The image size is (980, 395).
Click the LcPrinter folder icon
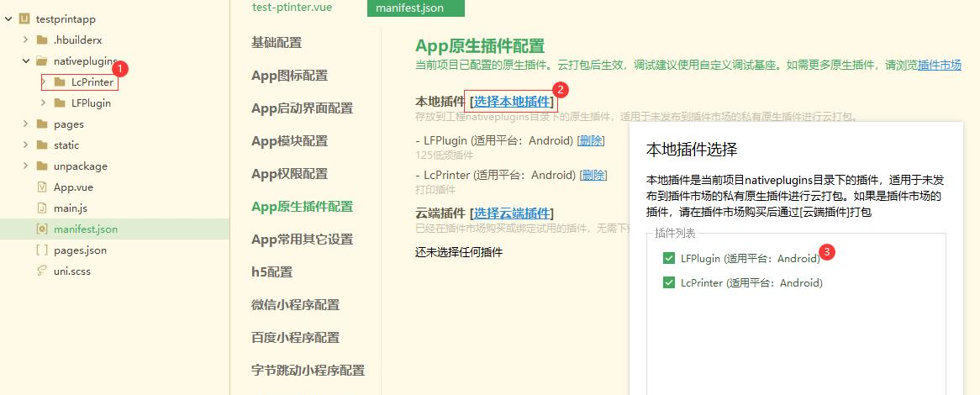pos(60,82)
